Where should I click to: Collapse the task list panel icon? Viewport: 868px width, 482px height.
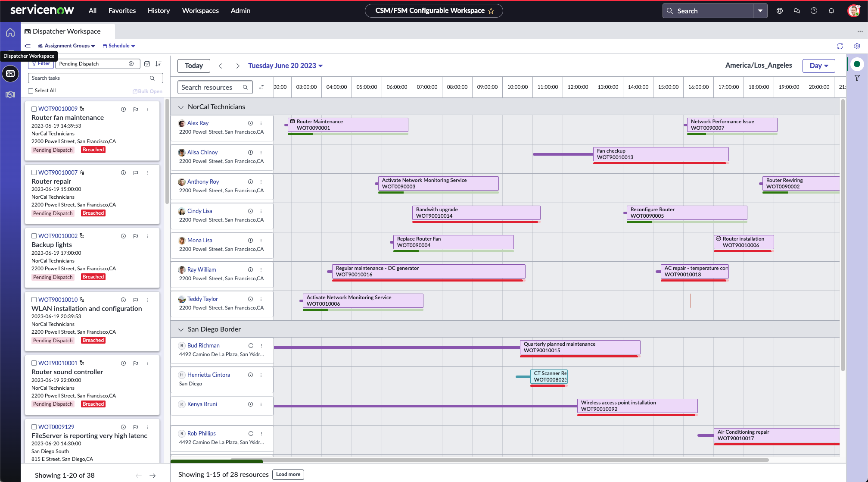[x=28, y=46]
